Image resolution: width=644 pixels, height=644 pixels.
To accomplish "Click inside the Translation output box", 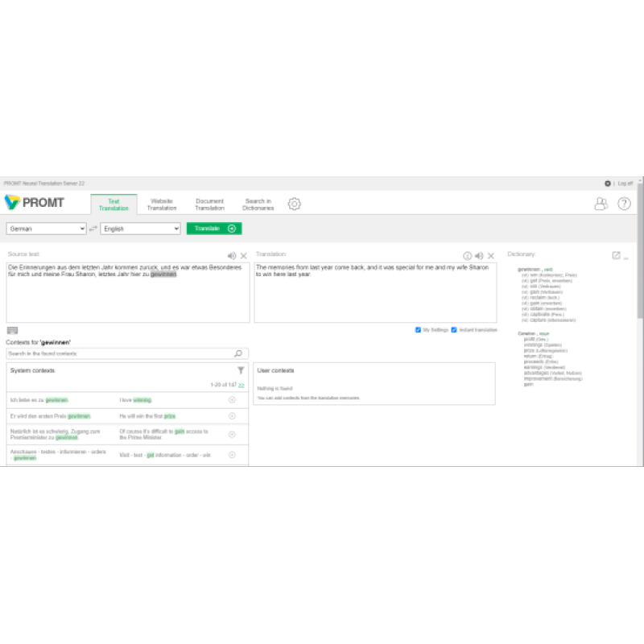I will 375,292.
